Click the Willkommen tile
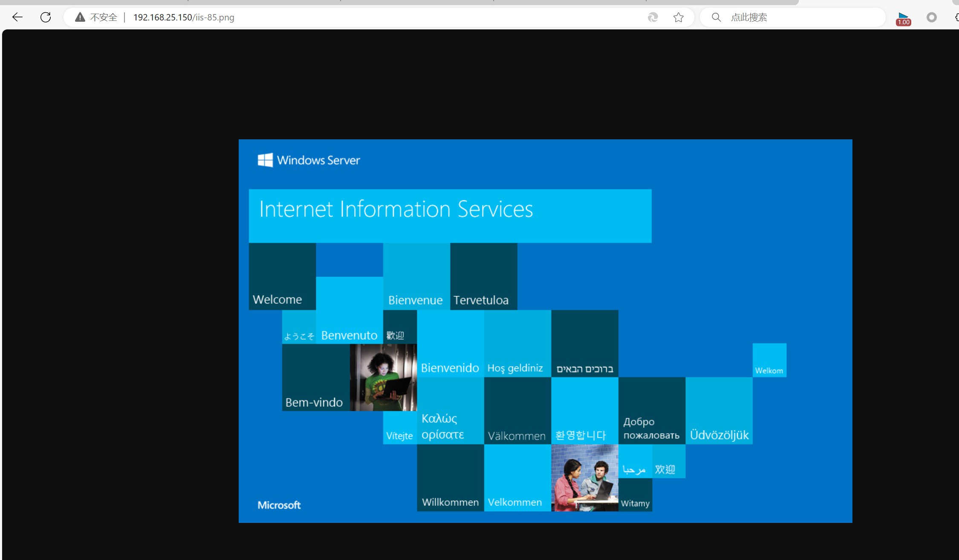 click(x=450, y=477)
